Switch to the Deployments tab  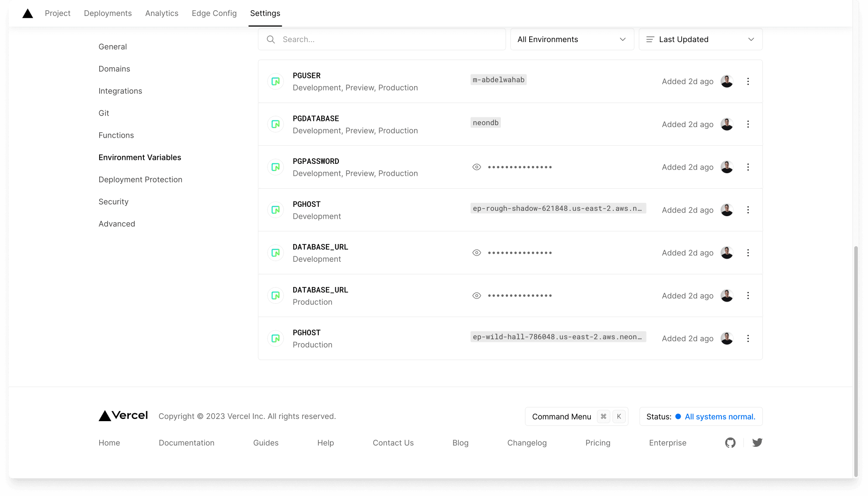[108, 13]
